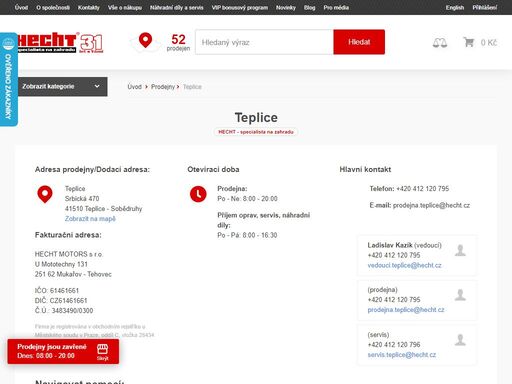Click Po - Pá: 8:00 - 16:30 service hours
The width and height of the screenshot is (512, 384).
click(x=247, y=235)
